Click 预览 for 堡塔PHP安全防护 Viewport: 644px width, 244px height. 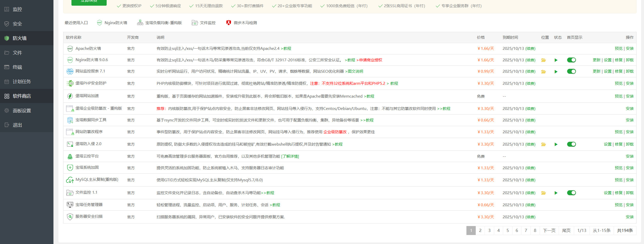click(619, 83)
